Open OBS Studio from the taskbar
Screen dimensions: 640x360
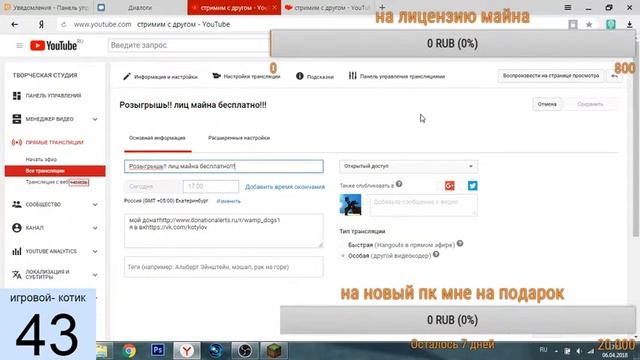245,351
